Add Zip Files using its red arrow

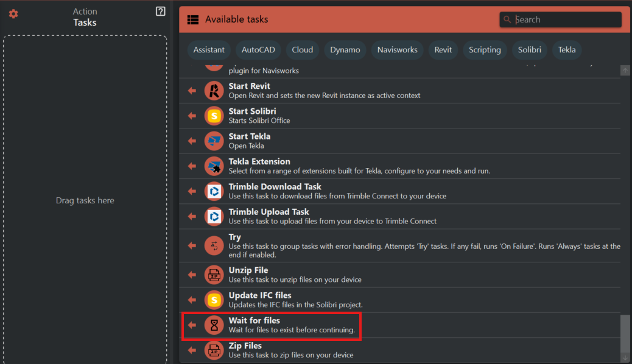(x=192, y=350)
